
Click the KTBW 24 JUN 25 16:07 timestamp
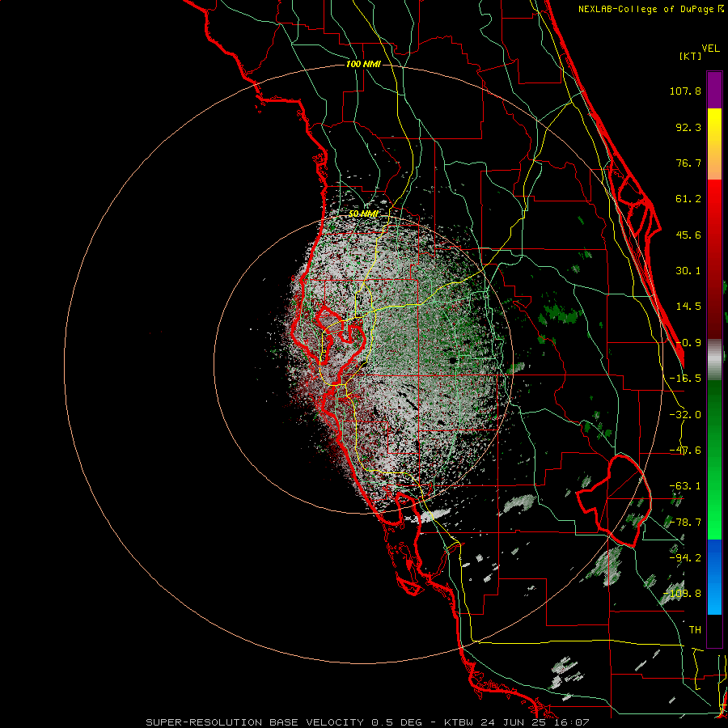click(x=517, y=722)
